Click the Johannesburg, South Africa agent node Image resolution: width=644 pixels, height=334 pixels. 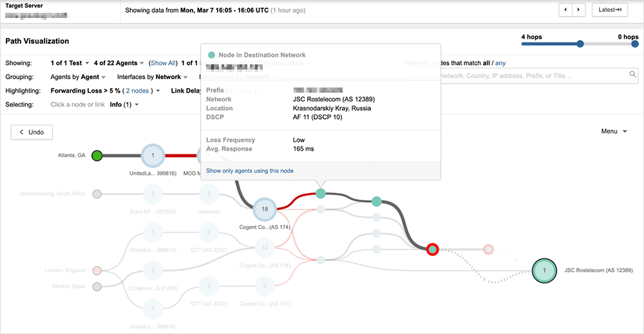click(97, 194)
